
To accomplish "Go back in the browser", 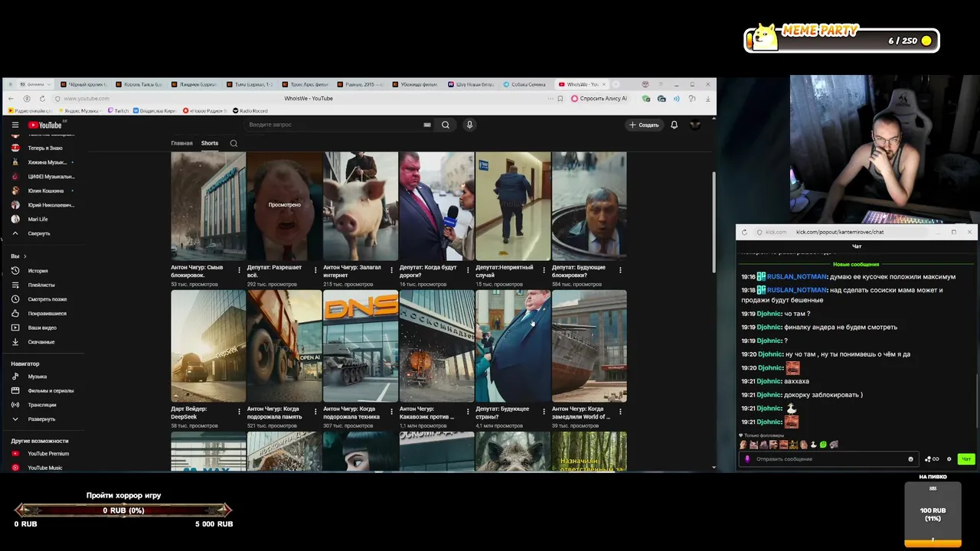I will click(11, 99).
